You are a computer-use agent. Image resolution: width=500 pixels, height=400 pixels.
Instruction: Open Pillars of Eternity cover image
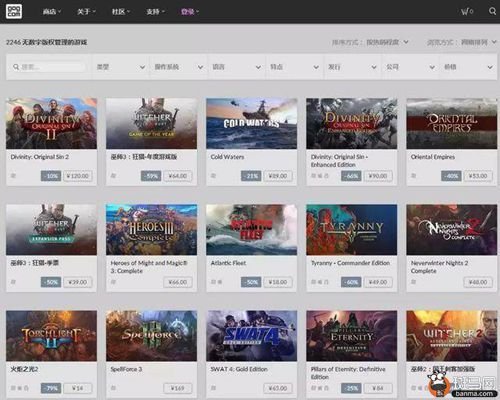point(352,336)
